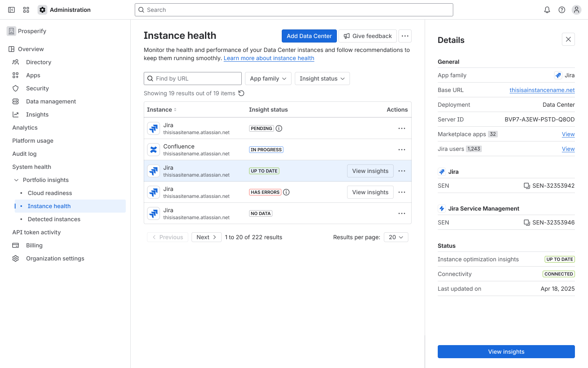Open the Insight status filter dropdown
This screenshot has width=588, height=368.
coord(322,79)
